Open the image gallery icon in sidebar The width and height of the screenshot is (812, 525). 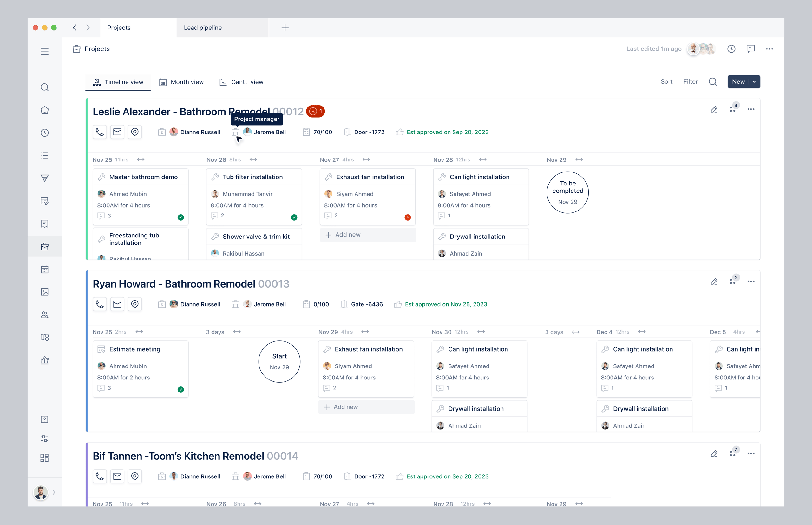click(44, 292)
